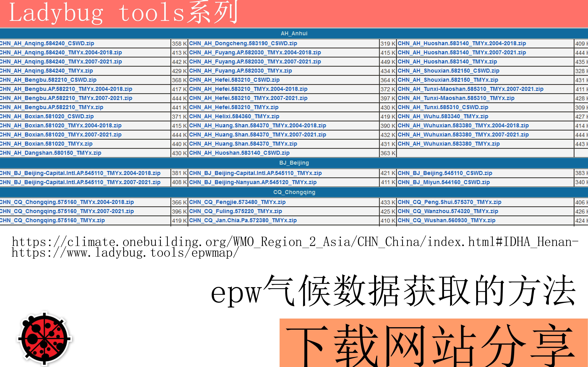The height and width of the screenshot is (367, 588).
Task: Select CHN_AH_Helixi.584360_TMYx.zip
Action: [x=234, y=116]
